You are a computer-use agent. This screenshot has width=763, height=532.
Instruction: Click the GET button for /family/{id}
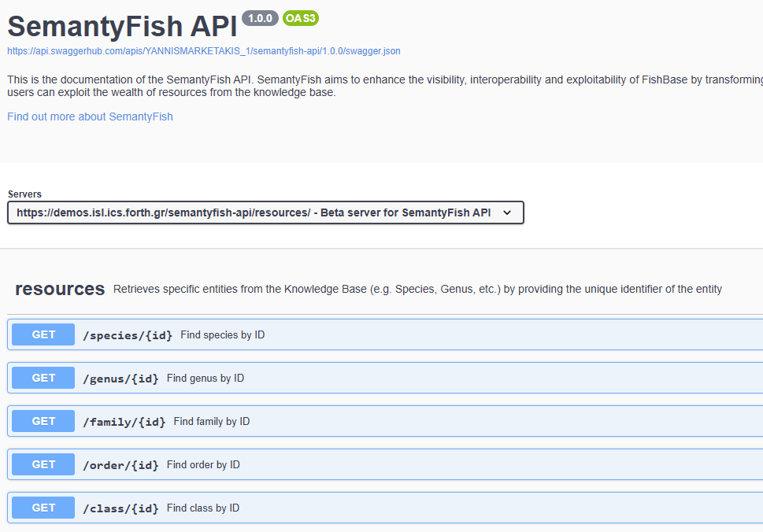tap(43, 421)
